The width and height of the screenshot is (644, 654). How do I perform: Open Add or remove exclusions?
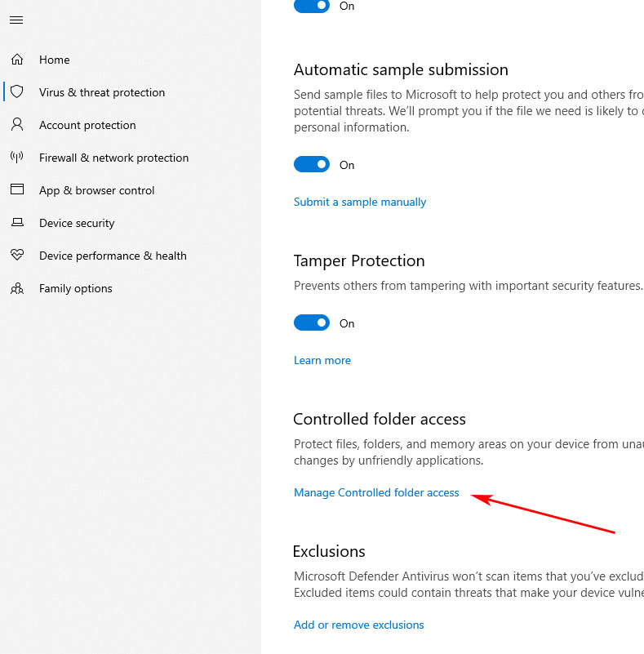[358, 625]
